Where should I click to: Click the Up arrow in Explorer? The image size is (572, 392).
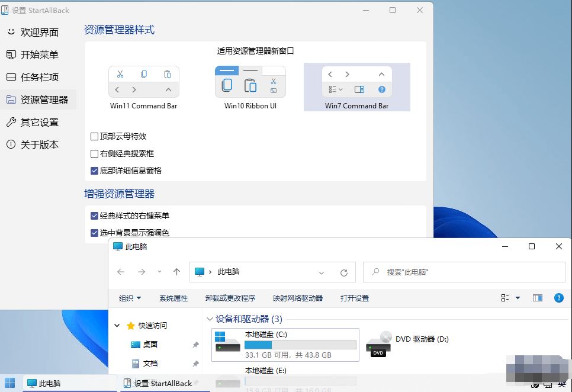[177, 272]
